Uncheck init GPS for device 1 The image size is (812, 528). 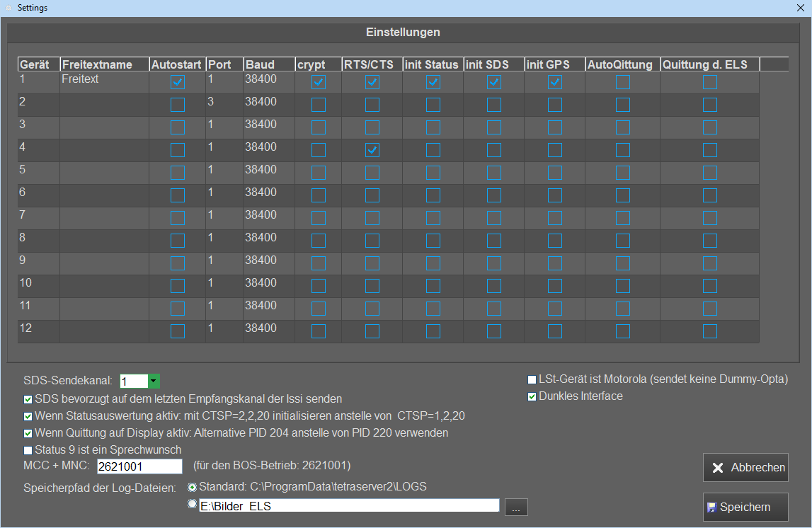point(554,82)
